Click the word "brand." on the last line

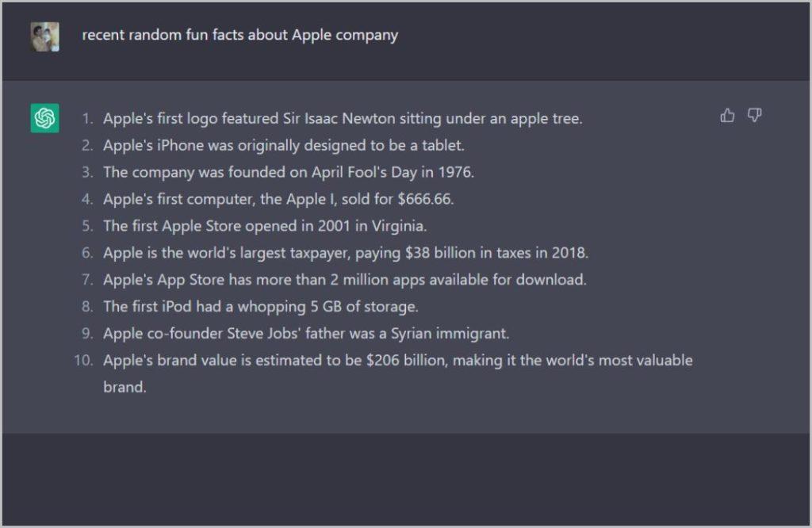pos(124,387)
